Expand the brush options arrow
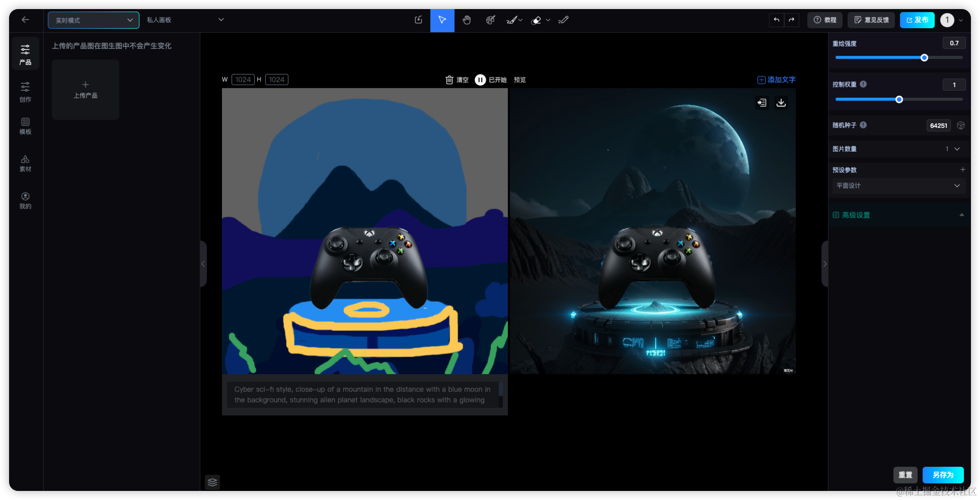 coord(520,20)
